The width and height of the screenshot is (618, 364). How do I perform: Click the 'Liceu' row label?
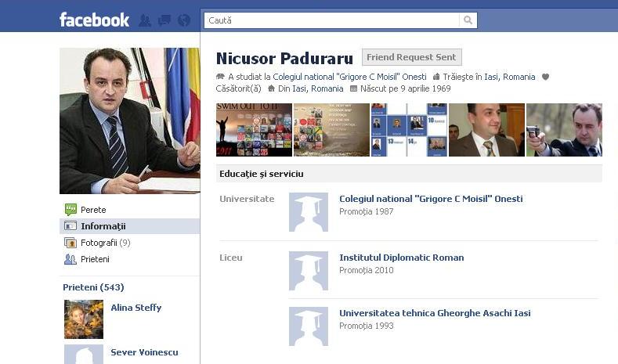pyautogui.click(x=231, y=258)
